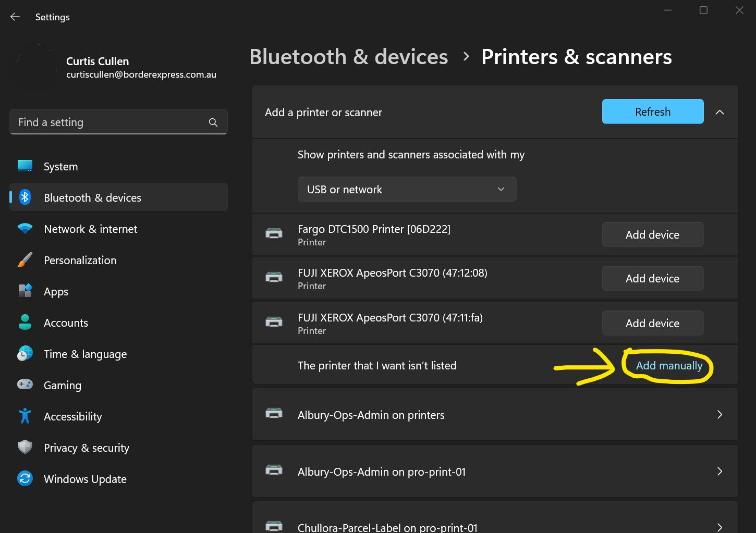Viewport: 756px width, 533px height.
Task: Open Windows Update settings
Action: click(x=118, y=479)
